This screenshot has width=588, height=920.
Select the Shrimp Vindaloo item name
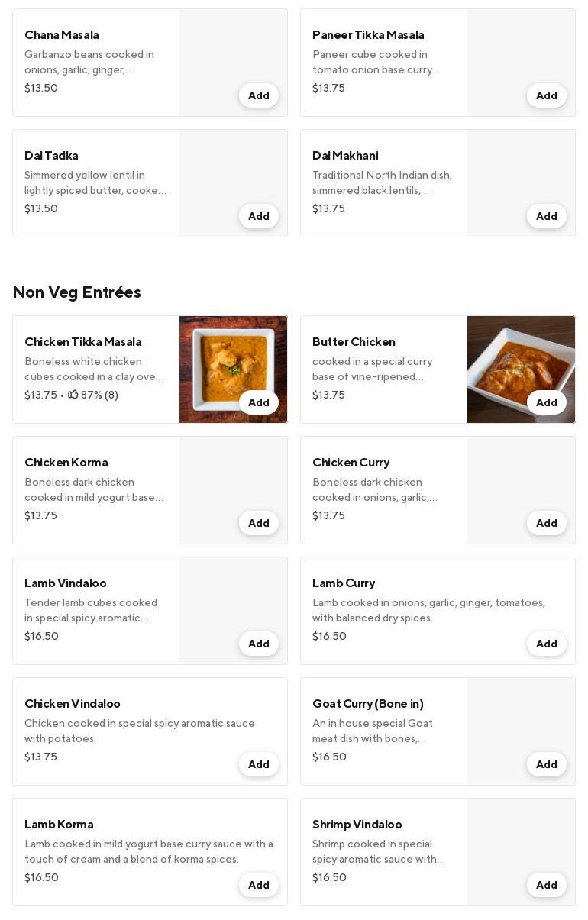[357, 825]
